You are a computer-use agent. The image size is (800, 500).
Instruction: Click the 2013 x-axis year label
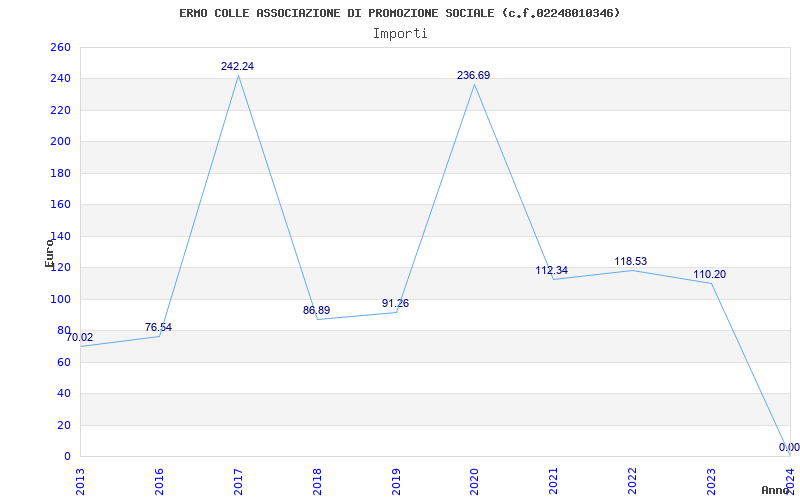click(80, 482)
